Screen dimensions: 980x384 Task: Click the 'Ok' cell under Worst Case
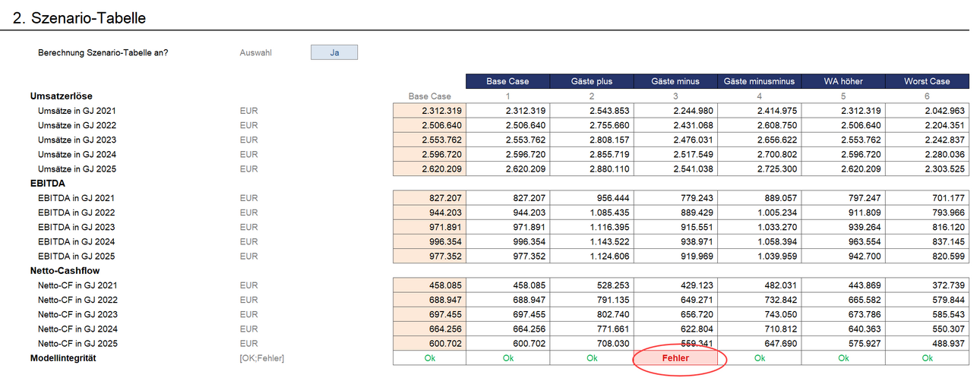(928, 358)
